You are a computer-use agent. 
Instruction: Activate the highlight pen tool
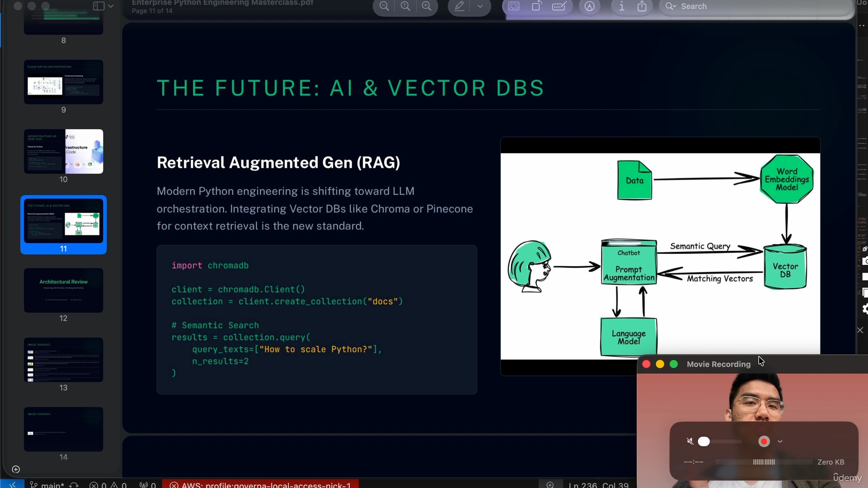pos(459,6)
